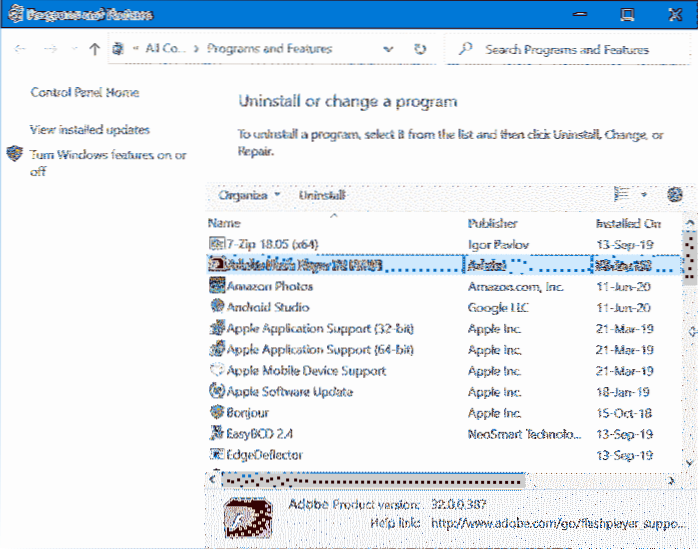Open View installed updates link
The width and height of the screenshot is (698, 549).
click(90, 130)
